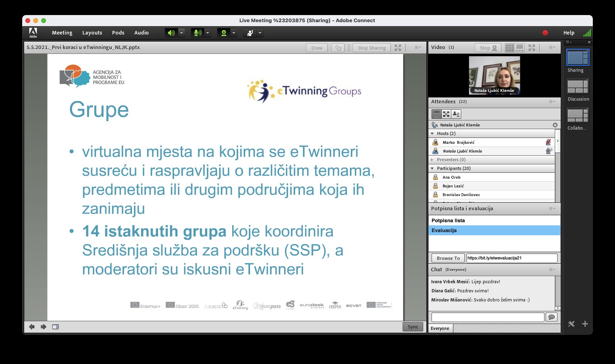615x364 pixels.
Task: Open the layout bar options menu
Action: click(x=568, y=42)
